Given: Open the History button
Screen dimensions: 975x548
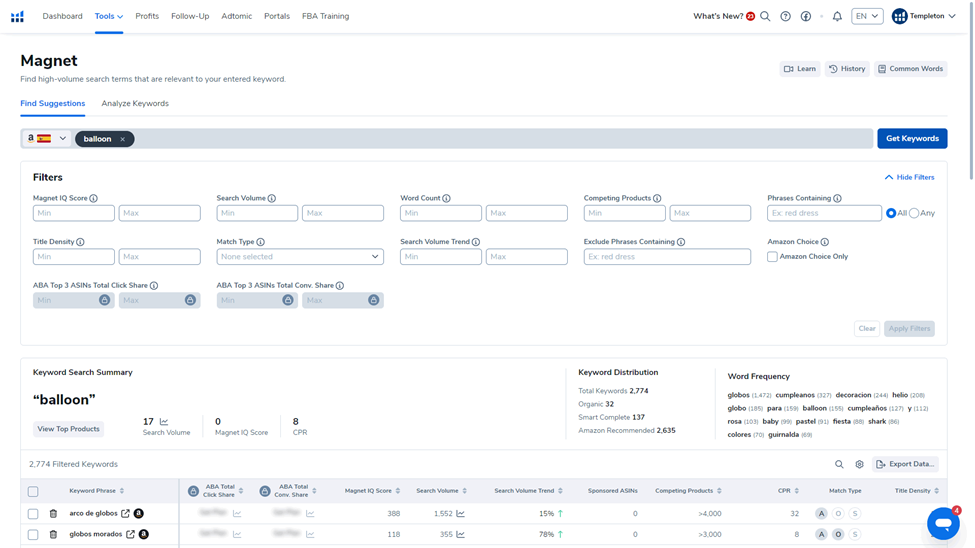Looking at the screenshot, I should click(x=847, y=69).
